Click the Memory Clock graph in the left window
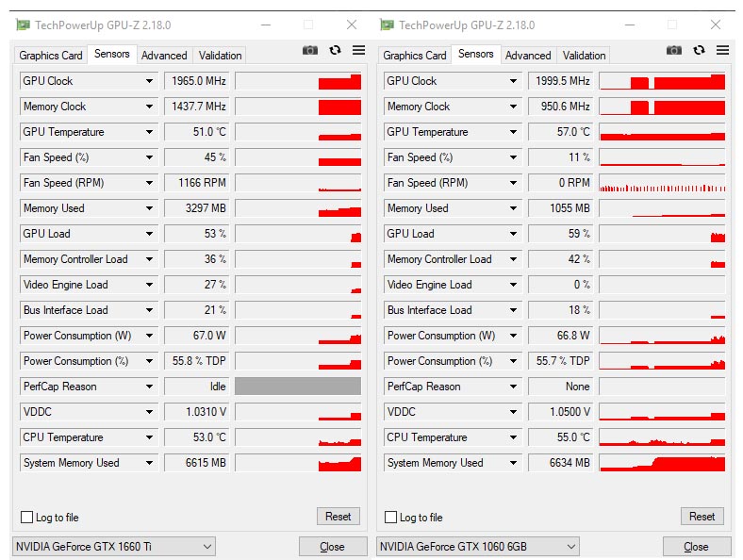743x560 pixels. pyautogui.click(x=298, y=107)
